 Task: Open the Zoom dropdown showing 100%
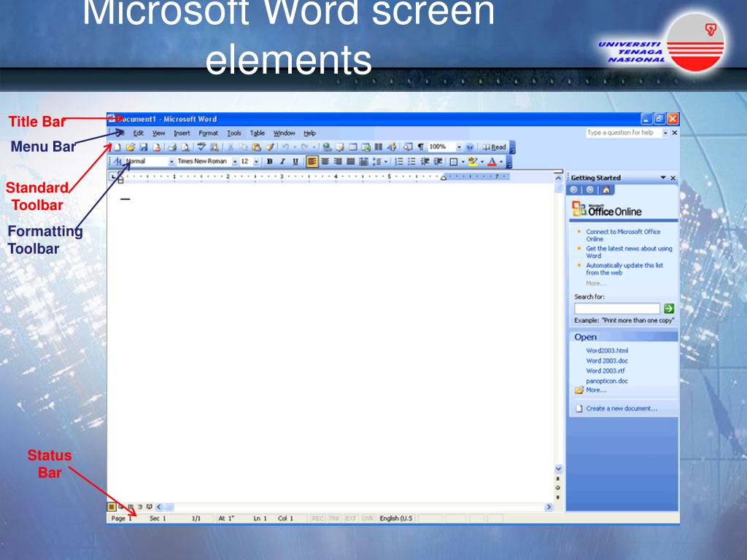tap(460, 147)
